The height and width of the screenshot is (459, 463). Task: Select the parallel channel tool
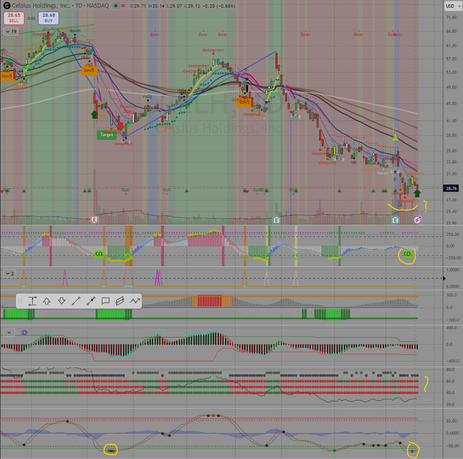(120, 301)
